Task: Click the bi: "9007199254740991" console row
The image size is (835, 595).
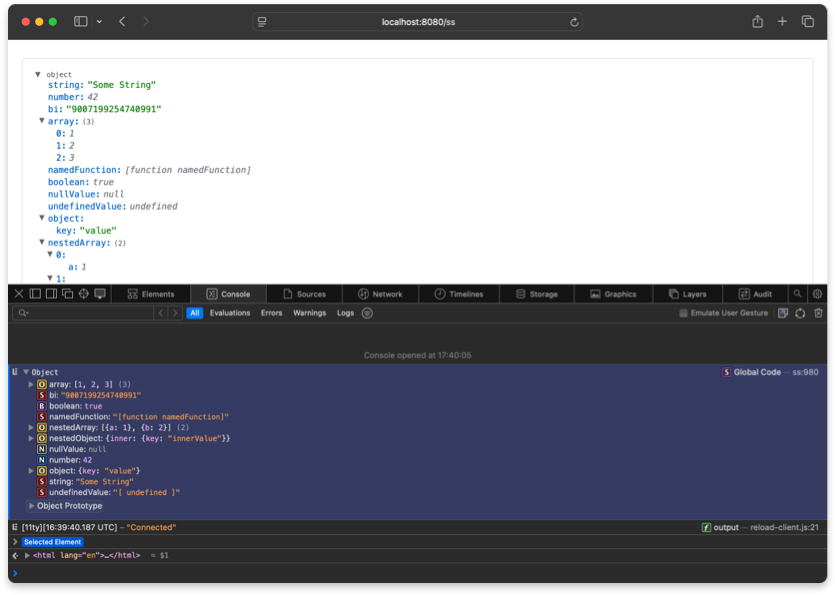Action: (89, 395)
